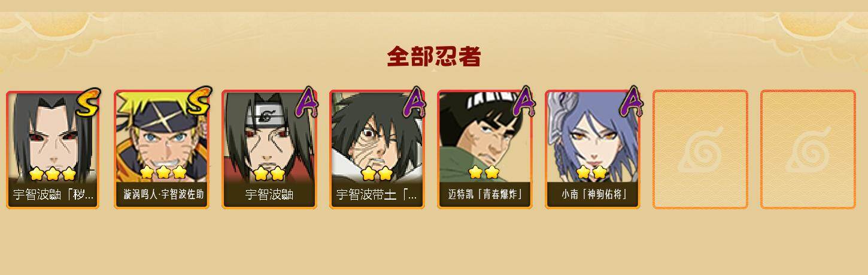
Task: Open the 漩涡鸣人·宇智波佐助 card portrait
Action: (162, 149)
